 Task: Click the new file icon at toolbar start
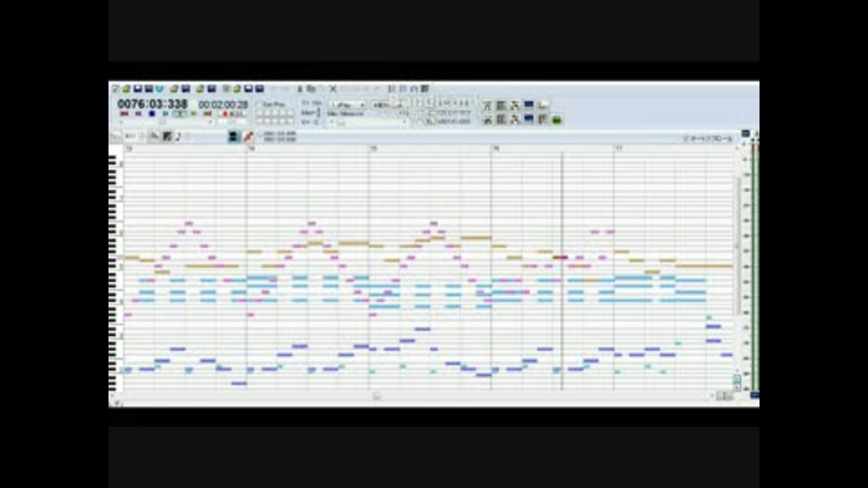coord(116,89)
